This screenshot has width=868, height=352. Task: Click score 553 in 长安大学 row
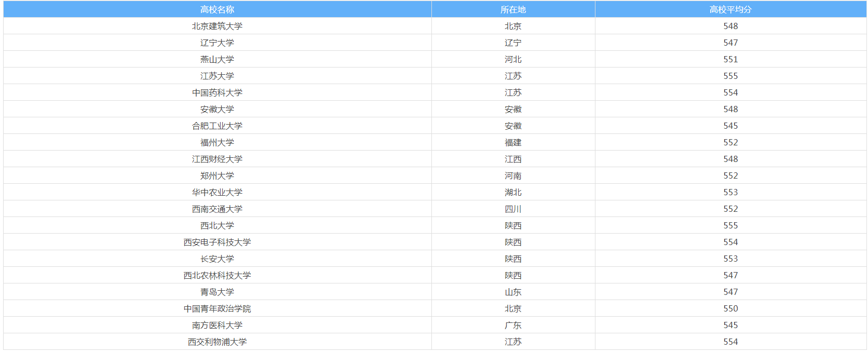[x=730, y=259]
